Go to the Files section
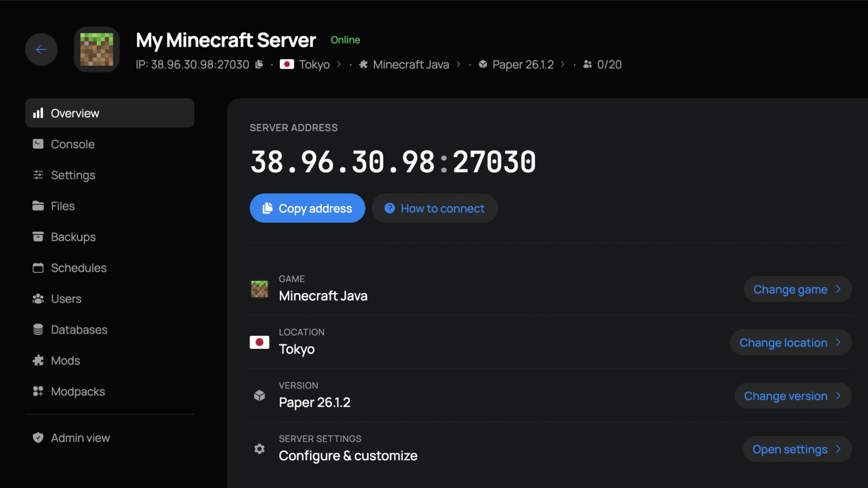Image resolution: width=868 pixels, height=488 pixels. (110, 206)
